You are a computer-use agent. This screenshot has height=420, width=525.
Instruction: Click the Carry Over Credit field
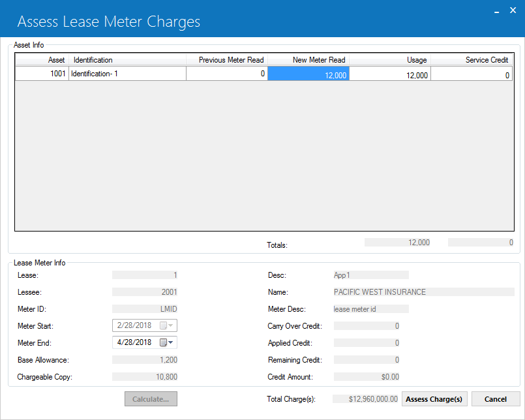pos(367,326)
